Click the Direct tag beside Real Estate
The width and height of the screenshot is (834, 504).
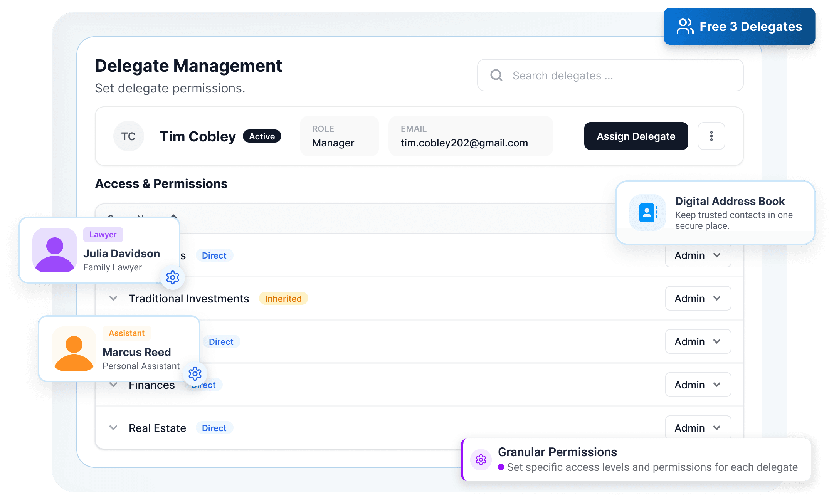click(214, 428)
